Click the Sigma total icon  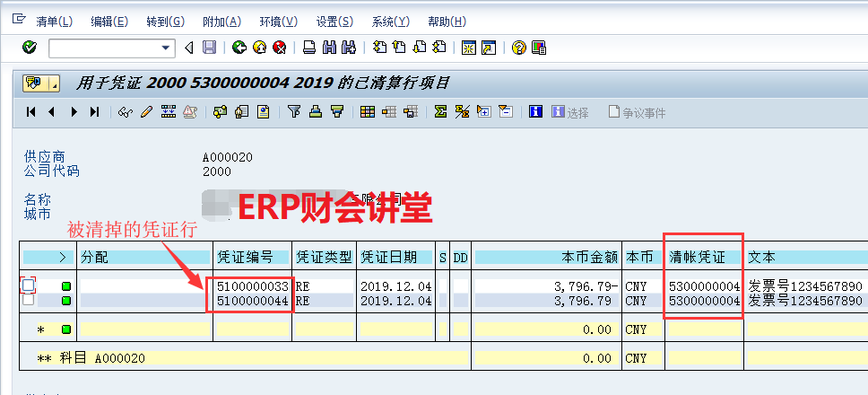[440, 112]
